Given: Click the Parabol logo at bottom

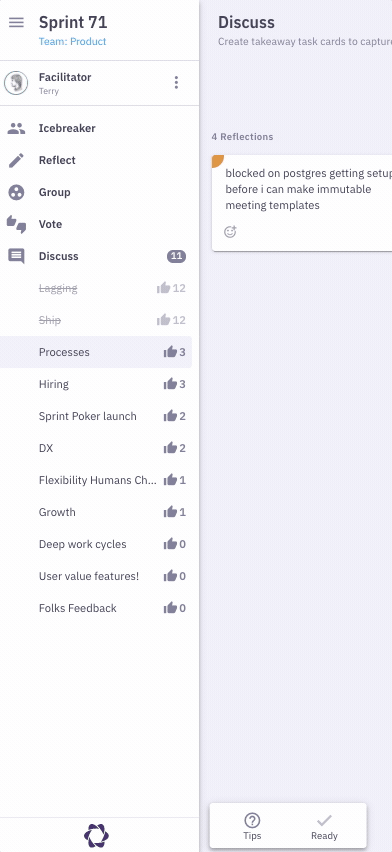Looking at the screenshot, I should (x=96, y=835).
